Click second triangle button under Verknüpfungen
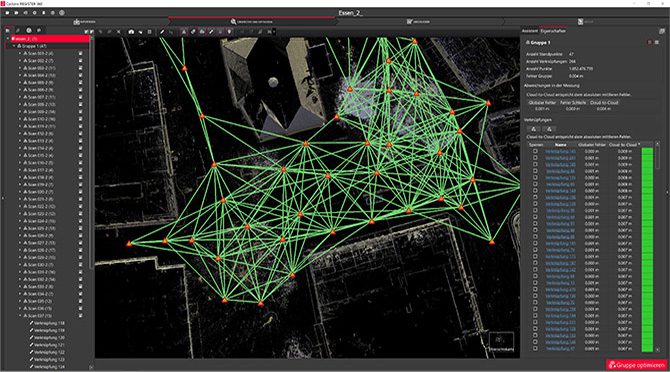 [549, 129]
